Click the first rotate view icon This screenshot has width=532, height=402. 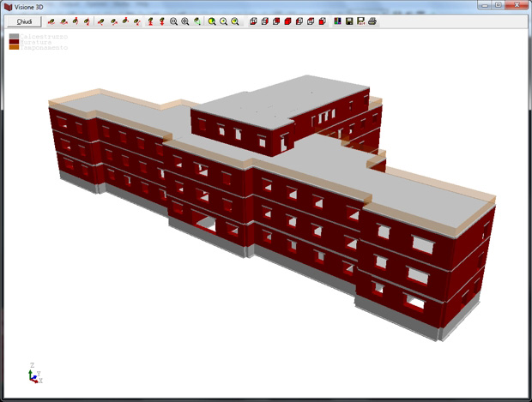tap(51, 21)
